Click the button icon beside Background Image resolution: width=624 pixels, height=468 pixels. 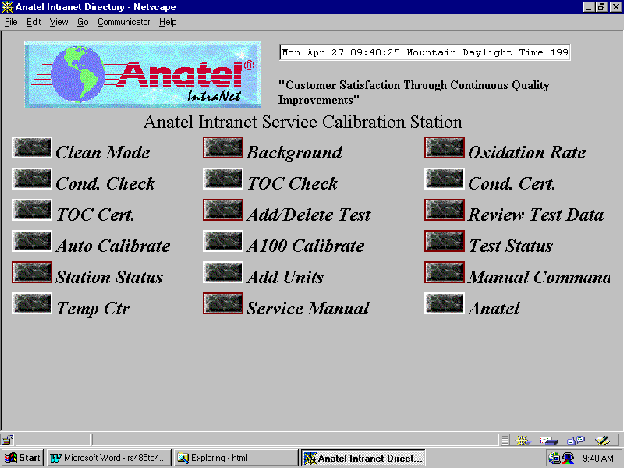[x=223, y=148]
